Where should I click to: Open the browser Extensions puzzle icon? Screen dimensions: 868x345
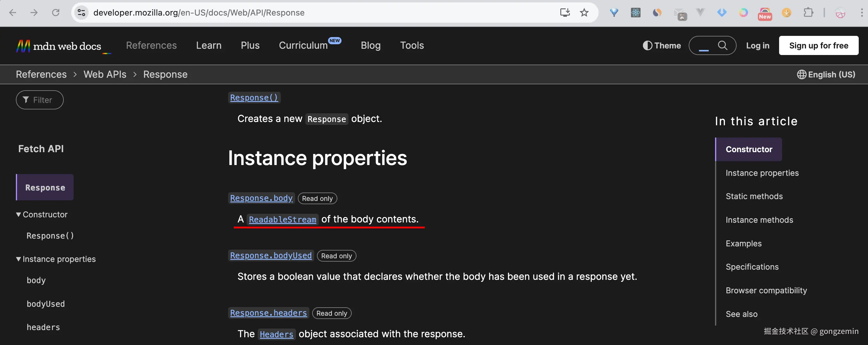808,13
